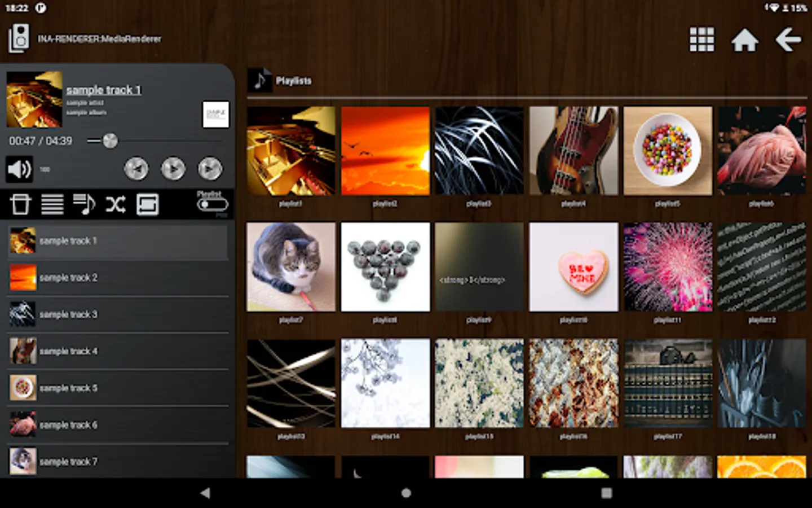Open playlist1 piano thumbnail
The image size is (812, 508).
coord(291,151)
